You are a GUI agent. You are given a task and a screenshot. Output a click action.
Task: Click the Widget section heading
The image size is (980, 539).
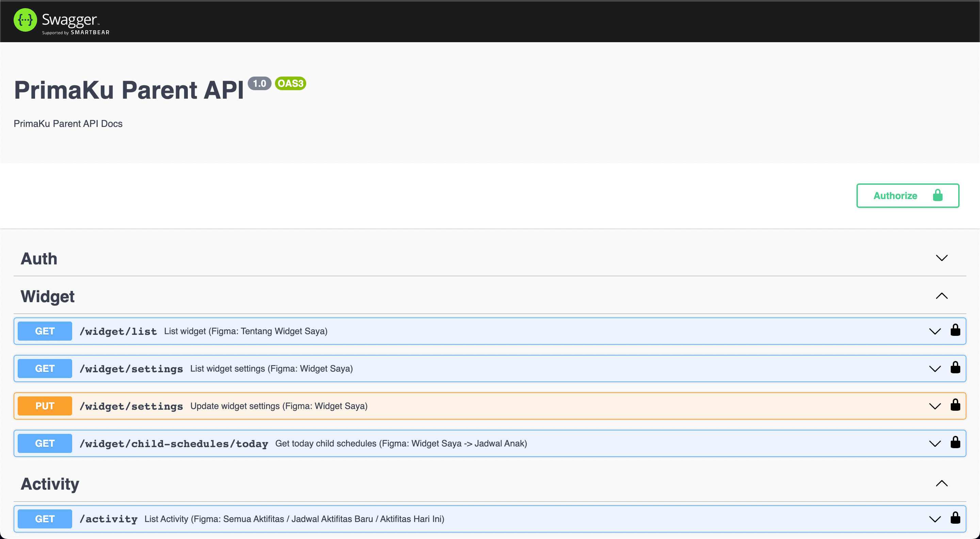pos(48,296)
